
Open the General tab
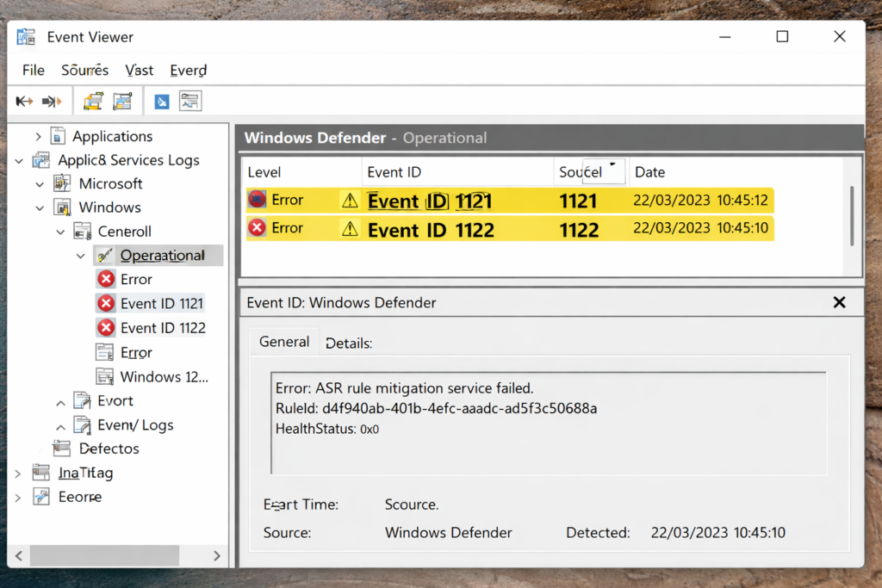click(x=284, y=342)
